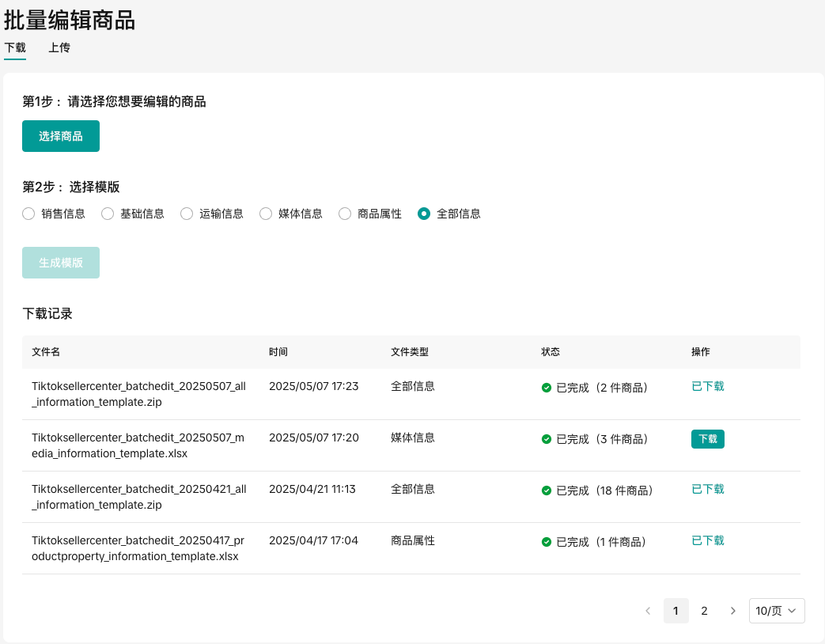Click the green check icon beside 2 件商品
Viewport: 825px width, 644px height.
coord(546,388)
